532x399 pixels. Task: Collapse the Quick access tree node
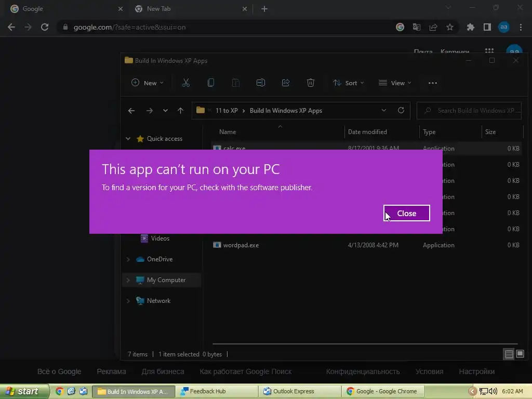[x=128, y=138]
